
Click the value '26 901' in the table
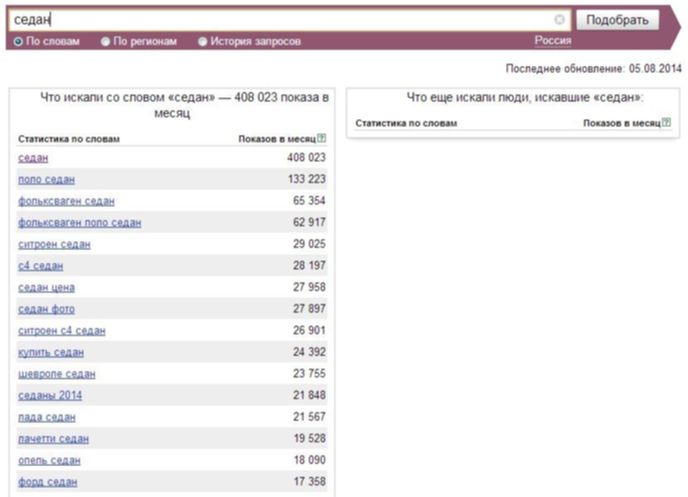pyautogui.click(x=309, y=330)
